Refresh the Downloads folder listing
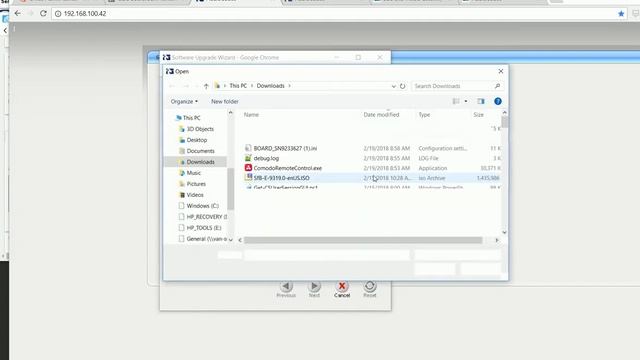The image size is (640, 360). pos(402,86)
